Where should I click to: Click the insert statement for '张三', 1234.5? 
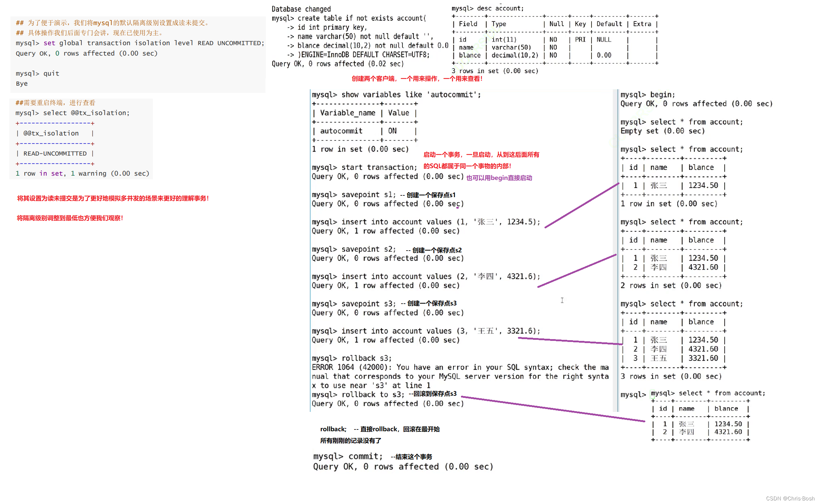point(426,222)
